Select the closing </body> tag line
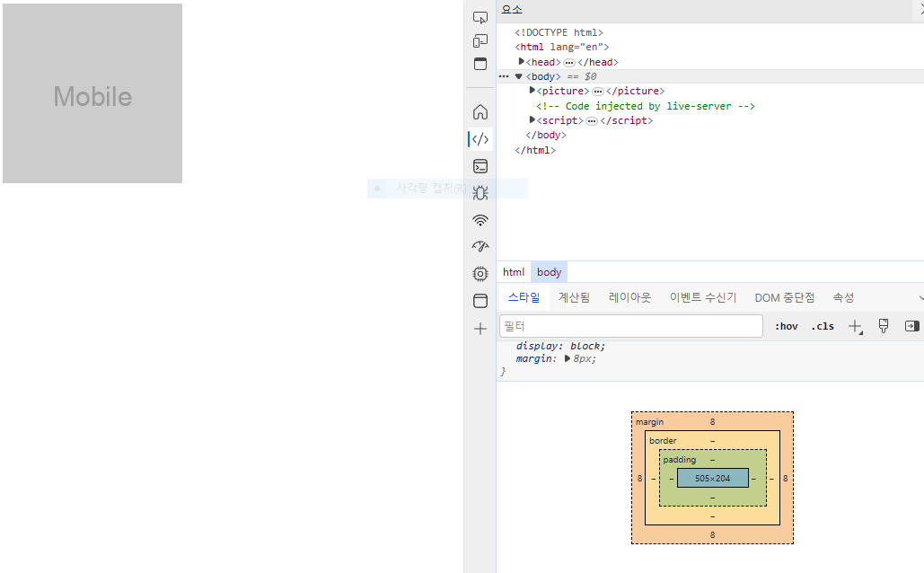This screenshot has width=924, height=573. click(x=546, y=135)
